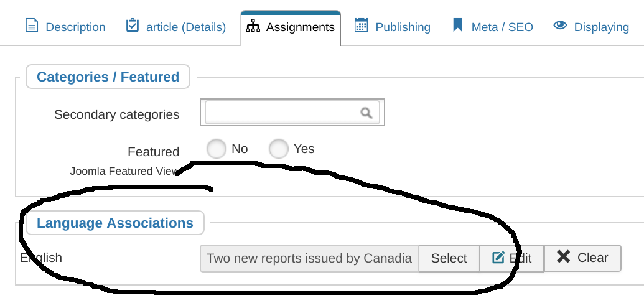
Task: Click the pencil icon on the Edit button
Action: click(498, 258)
